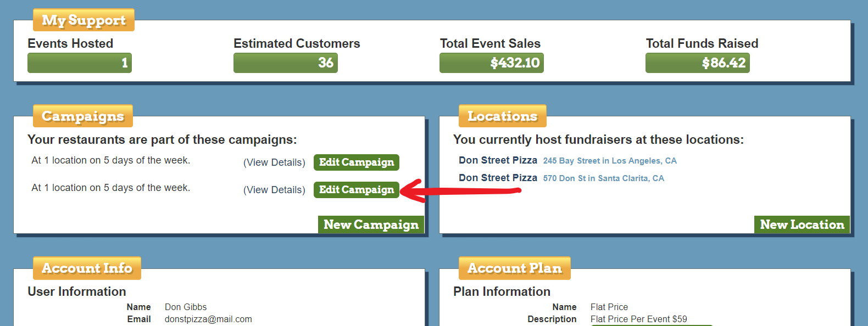Click the Total Event Sales $432.10 bar
The image size is (868, 326).
point(492,63)
